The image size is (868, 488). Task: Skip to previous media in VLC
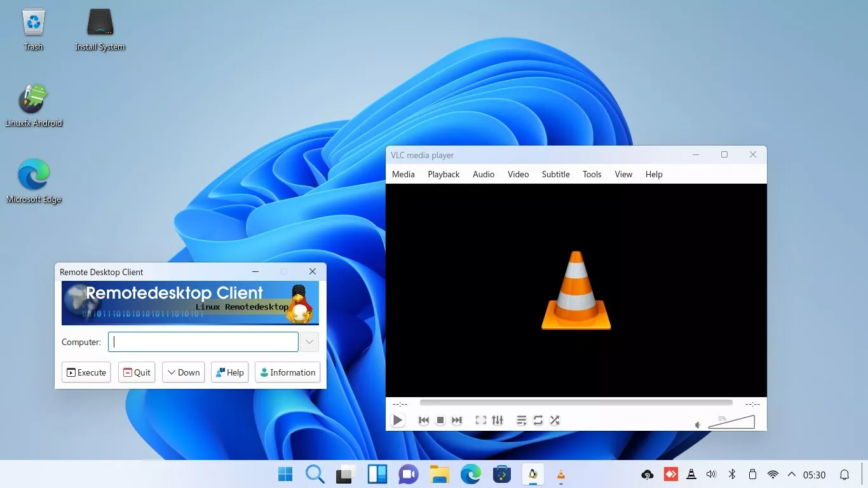(424, 420)
